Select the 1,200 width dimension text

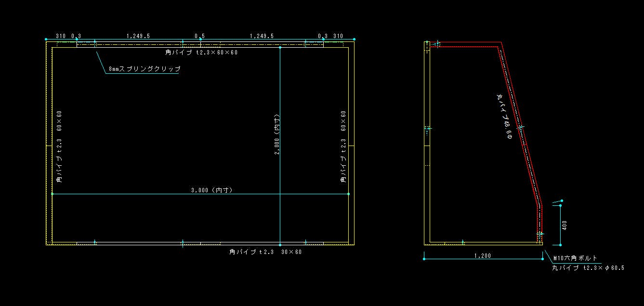pyautogui.click(x=483, y=256)
